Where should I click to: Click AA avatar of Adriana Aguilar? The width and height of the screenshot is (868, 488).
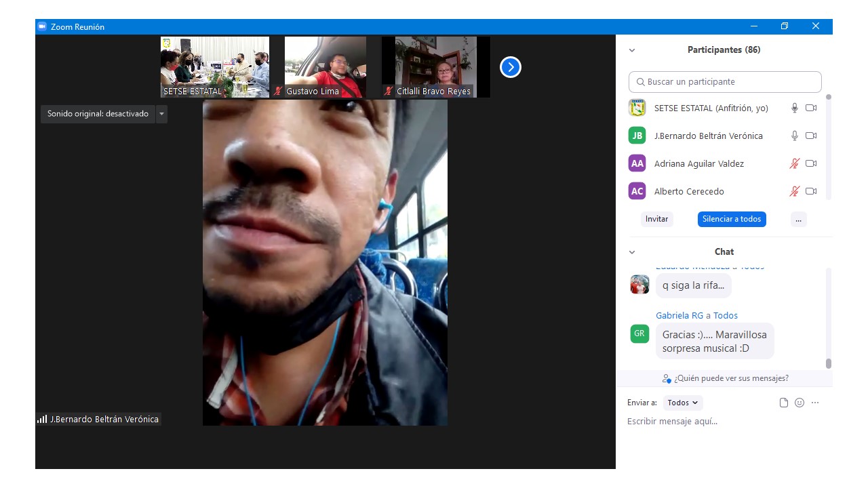(637, 163)
